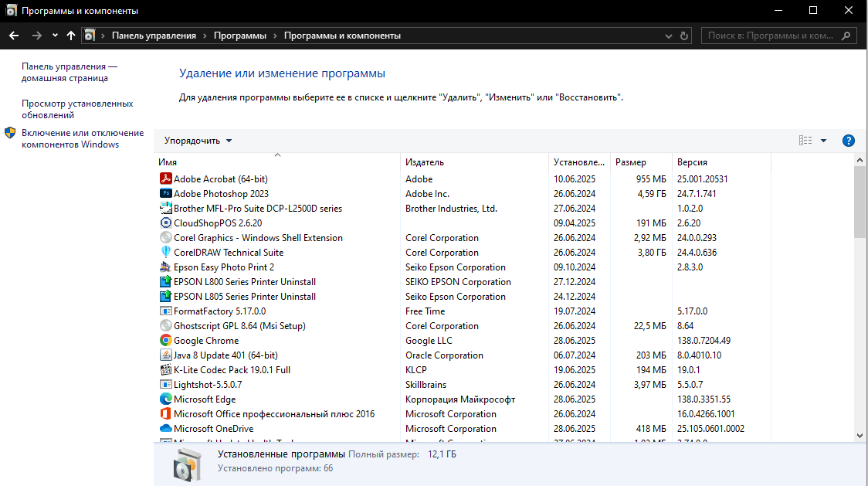Select CorelDRAW Technical Suite entry
The height and width of the screenshot is (486, 868).
pos(229,252)
